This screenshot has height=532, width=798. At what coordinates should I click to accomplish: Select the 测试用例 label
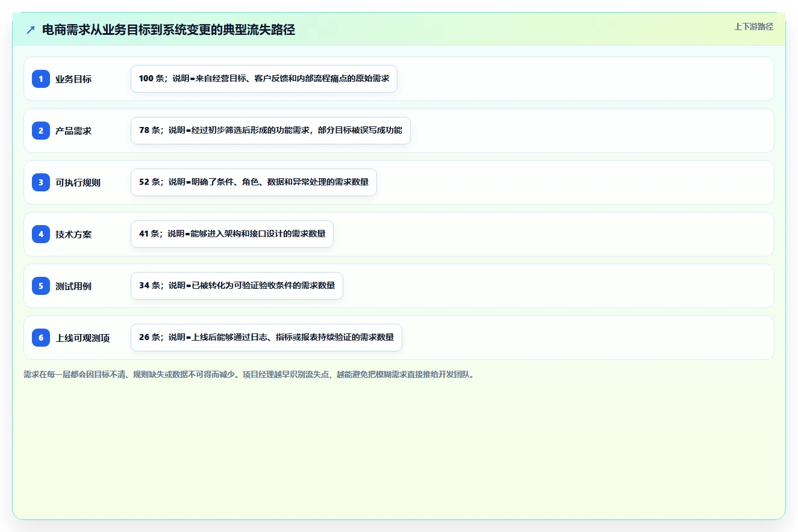tap(73, 286)
